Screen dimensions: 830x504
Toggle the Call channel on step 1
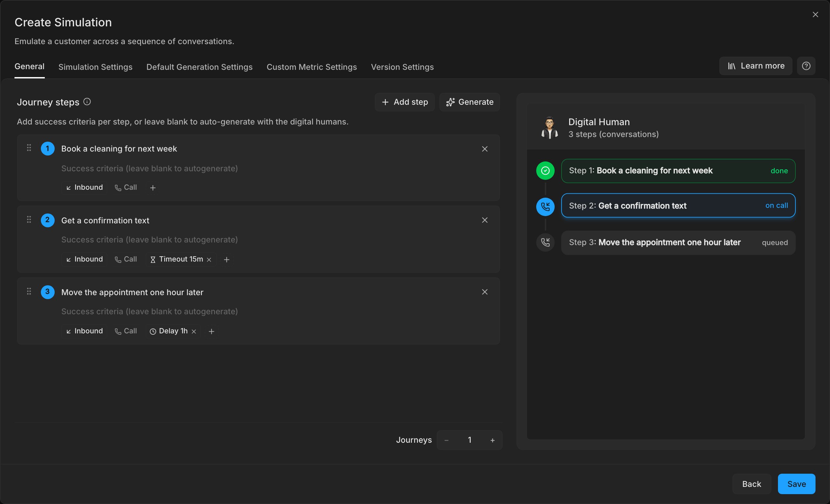click(x=125, y=187)
